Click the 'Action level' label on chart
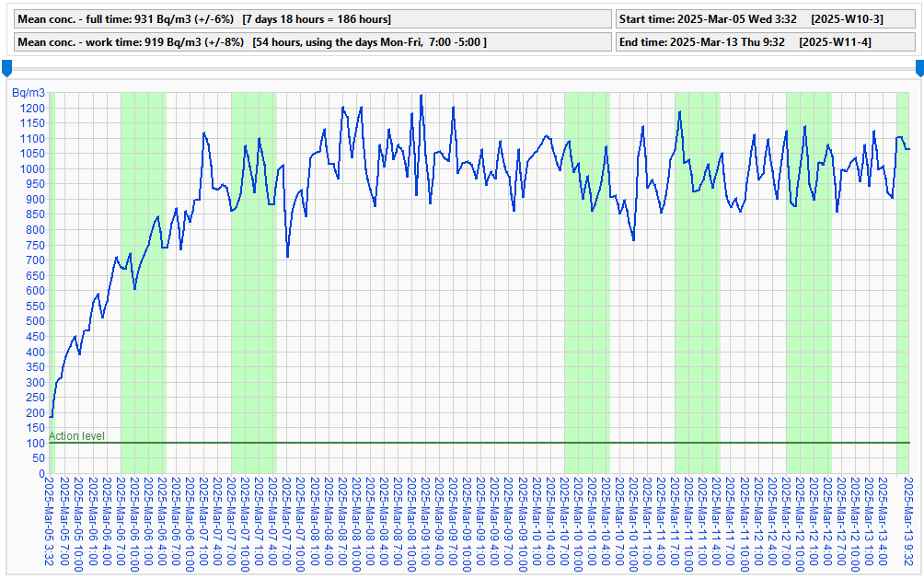This screenshot has width=924, height=578. coord(76,436)
